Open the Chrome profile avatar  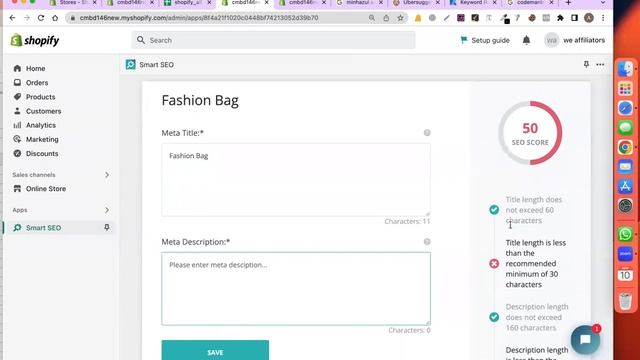589,18
